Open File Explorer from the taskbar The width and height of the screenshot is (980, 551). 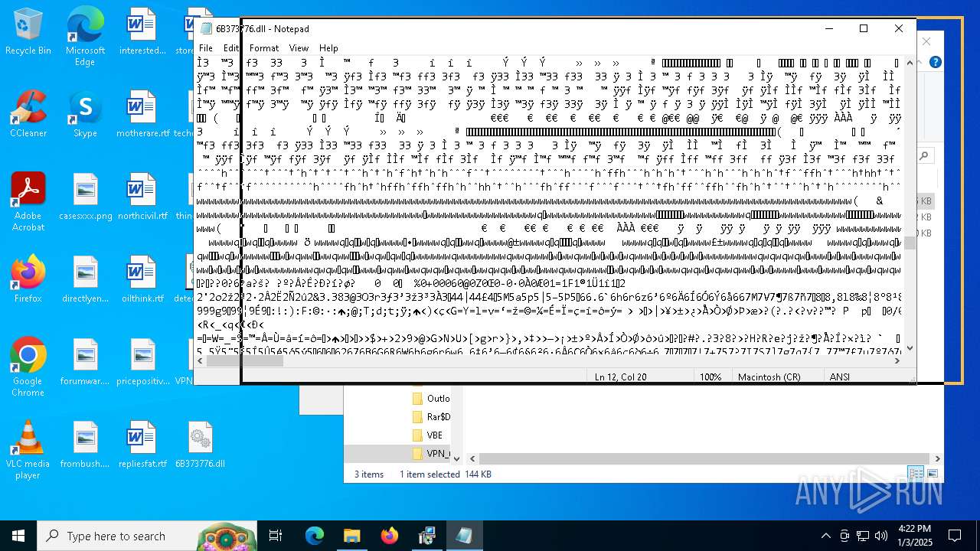click(351, 536)
